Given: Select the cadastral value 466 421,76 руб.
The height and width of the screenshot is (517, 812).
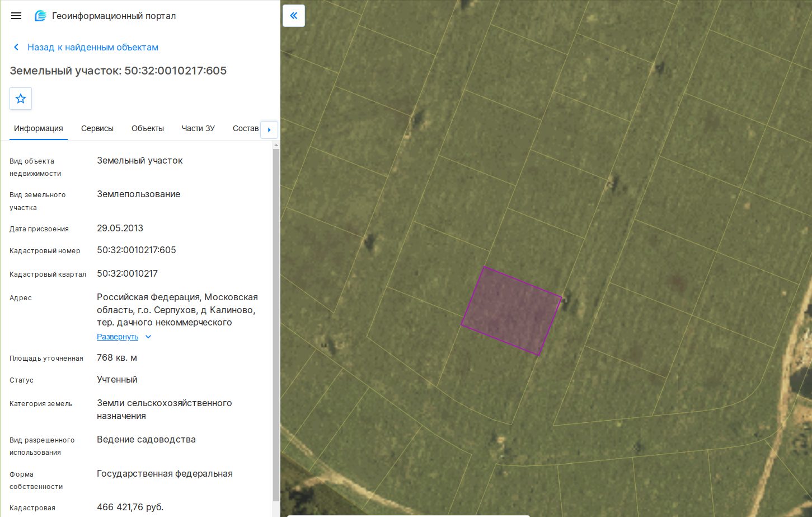Looking at the screenshot, I should tap(130, 507).
